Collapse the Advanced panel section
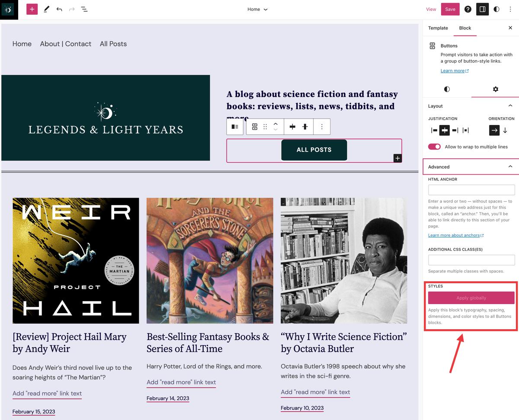The image size is (519, 420). pyautogui.click(x=510, y=167)
